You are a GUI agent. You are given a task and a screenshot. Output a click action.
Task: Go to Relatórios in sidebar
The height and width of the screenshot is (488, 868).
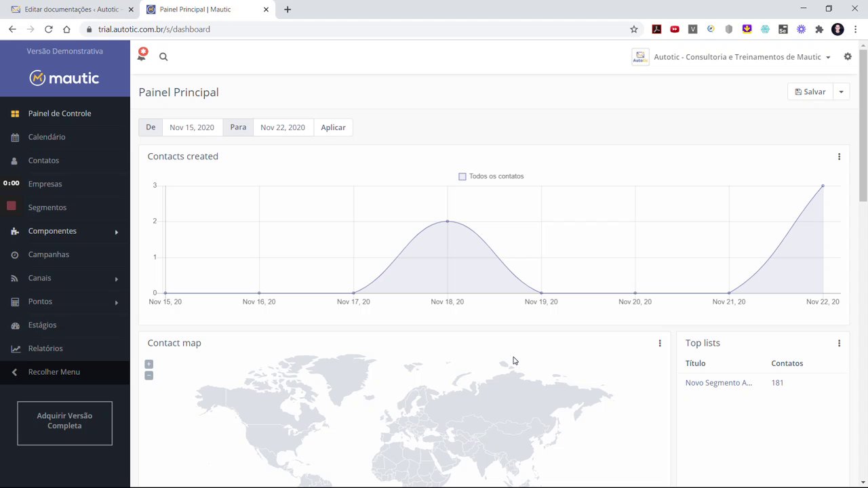click(x=45, y=348)
